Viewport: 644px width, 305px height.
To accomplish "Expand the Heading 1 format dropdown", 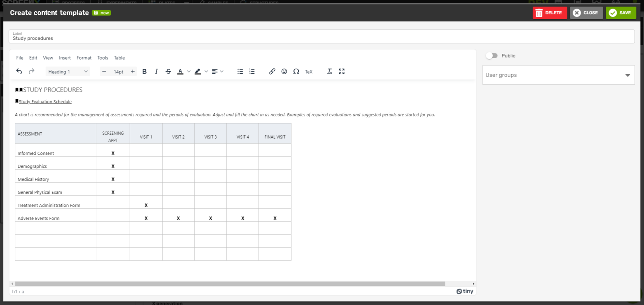I will (68, 72).
